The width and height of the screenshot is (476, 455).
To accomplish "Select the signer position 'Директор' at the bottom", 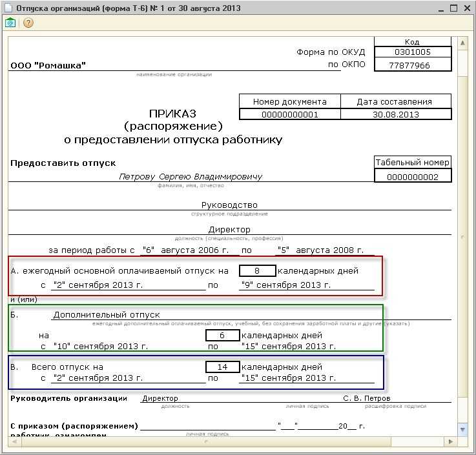I will point(160,398).
